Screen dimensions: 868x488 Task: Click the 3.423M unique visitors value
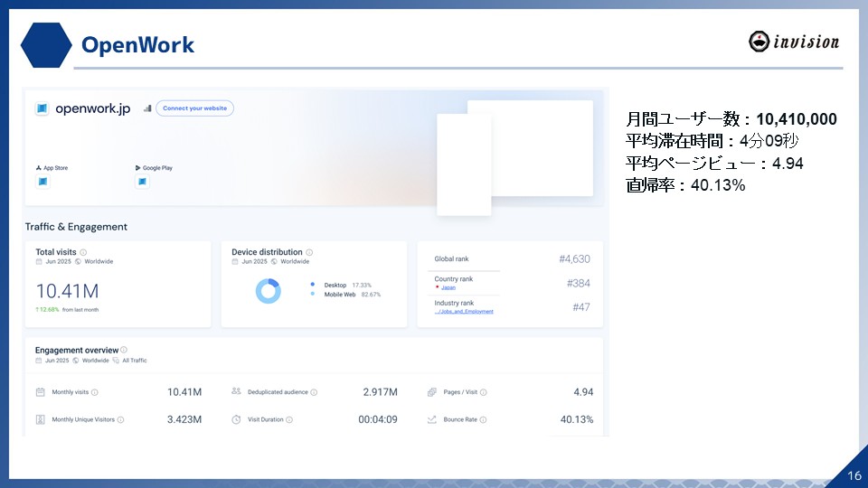[184, 420]
